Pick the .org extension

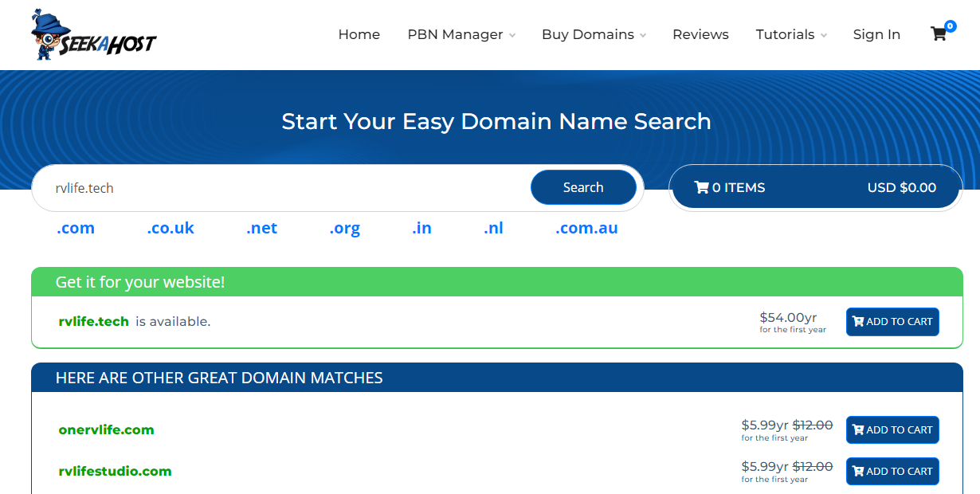coord(344,229)
